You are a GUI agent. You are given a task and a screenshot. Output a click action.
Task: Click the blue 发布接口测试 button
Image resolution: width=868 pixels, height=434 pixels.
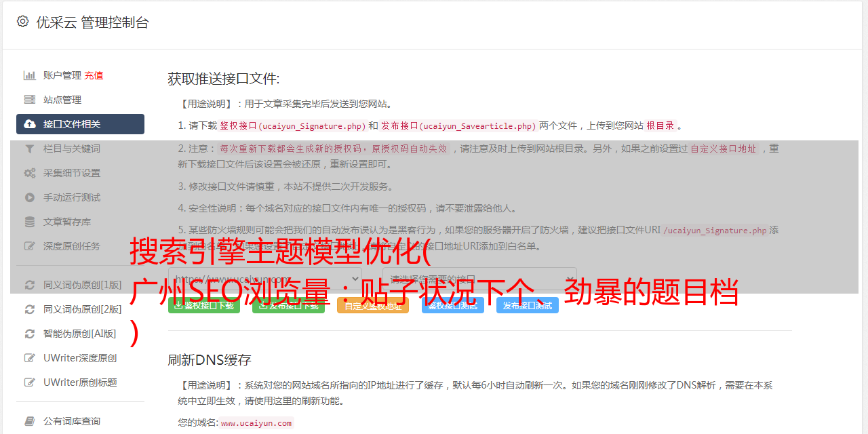point(528,306)
